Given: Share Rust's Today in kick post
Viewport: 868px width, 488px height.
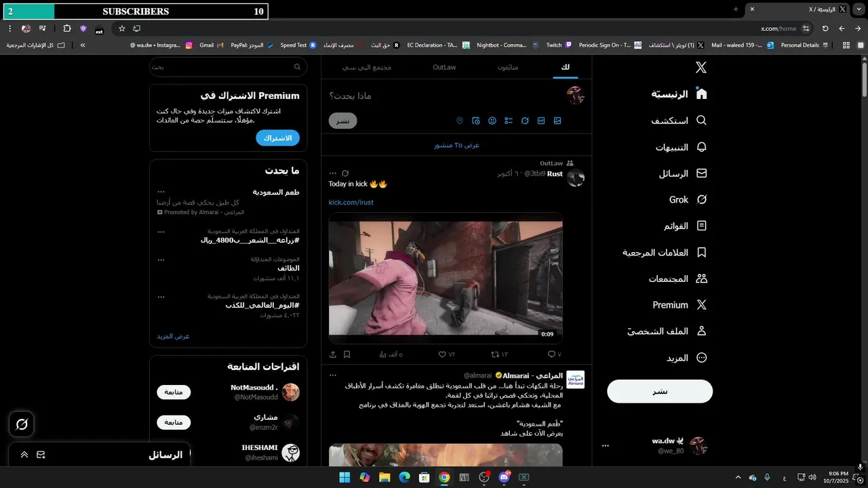Looking at the screenshot, I should [x=333, y=354].
